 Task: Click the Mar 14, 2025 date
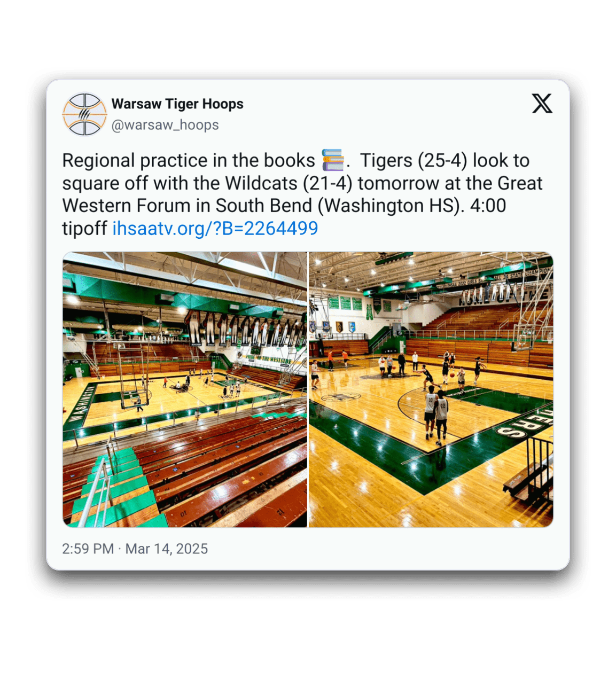click(x=167, y=549)
